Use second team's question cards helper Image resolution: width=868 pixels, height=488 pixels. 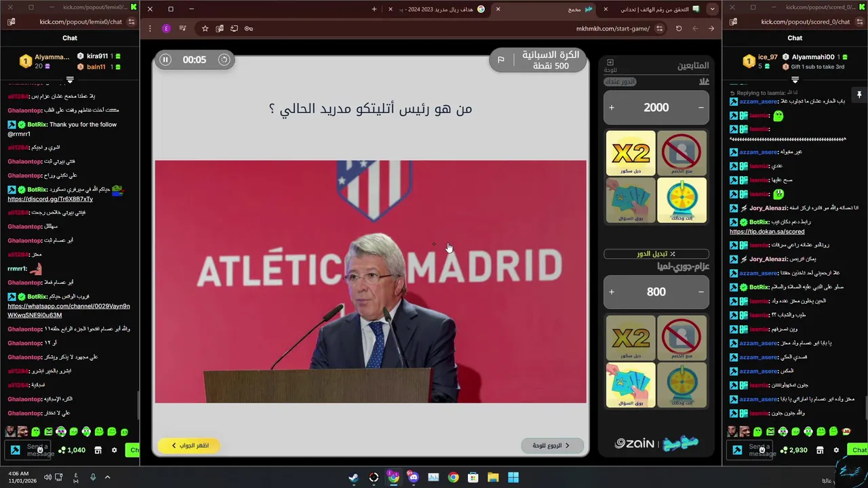[x=631, y=385]
